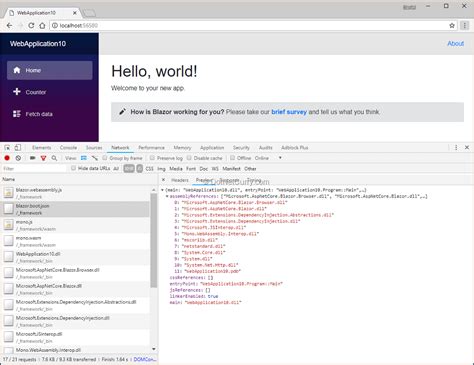Viewport: 474px width, 365px height.
Task: Open the brief survey link
Action: click(289, 112)
